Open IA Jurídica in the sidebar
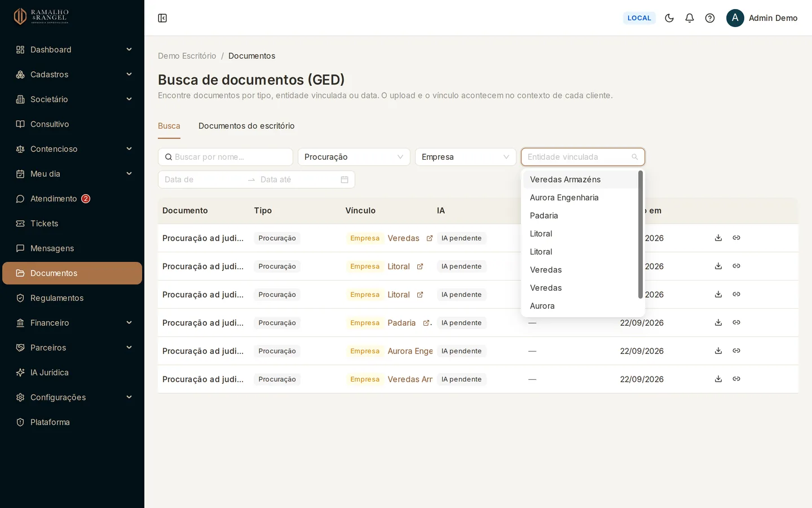This screenshot has height=508, width=812. click(72, 373)
